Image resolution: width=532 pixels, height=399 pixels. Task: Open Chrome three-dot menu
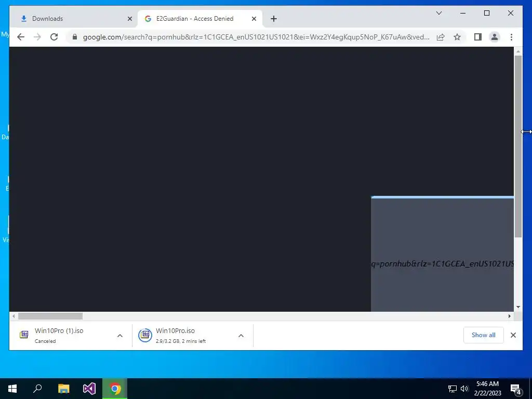click(511, 37)
